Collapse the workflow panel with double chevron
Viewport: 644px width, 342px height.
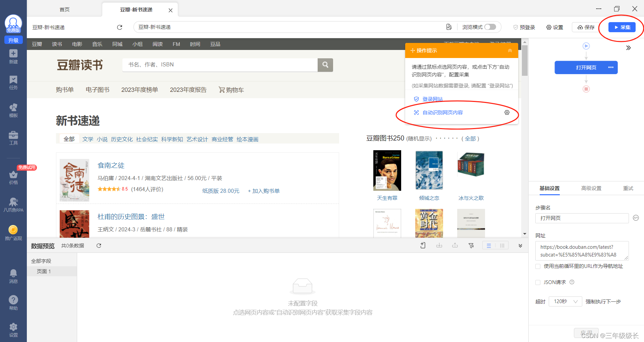click(x=628, y=48)
